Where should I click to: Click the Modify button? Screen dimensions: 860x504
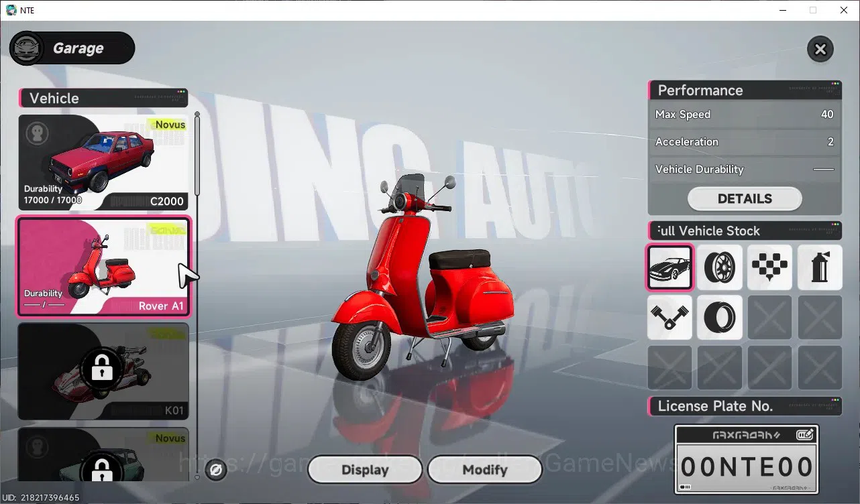pos(484,470)
